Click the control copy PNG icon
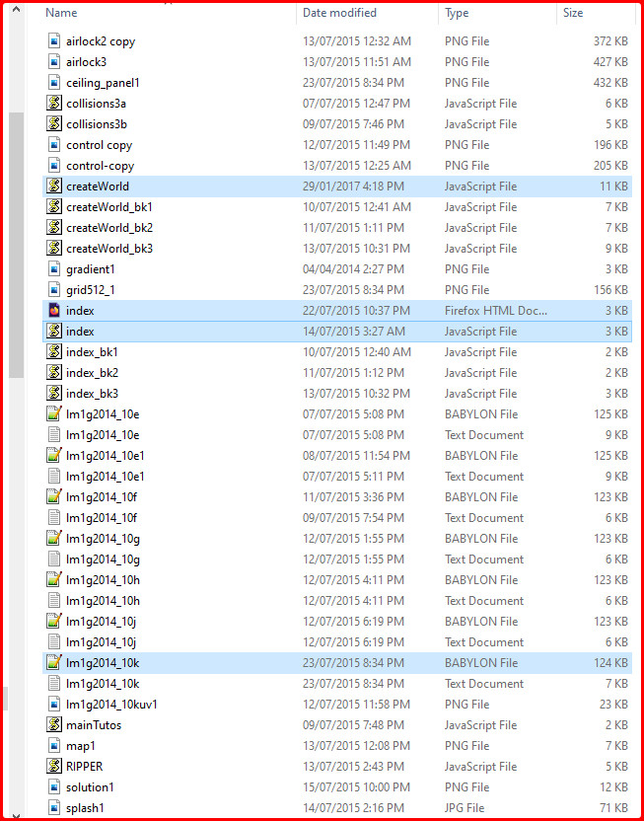 (x=54, y=145)
